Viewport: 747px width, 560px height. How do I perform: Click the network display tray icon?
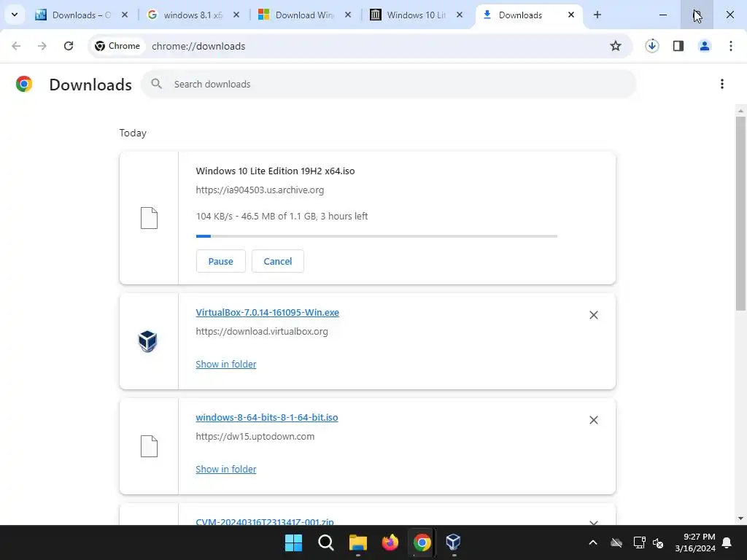click(639, 542)
